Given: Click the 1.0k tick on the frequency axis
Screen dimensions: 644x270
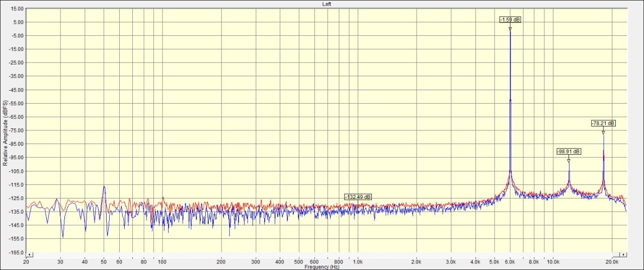Looking at the screenshot, I should tap(358, 262).
